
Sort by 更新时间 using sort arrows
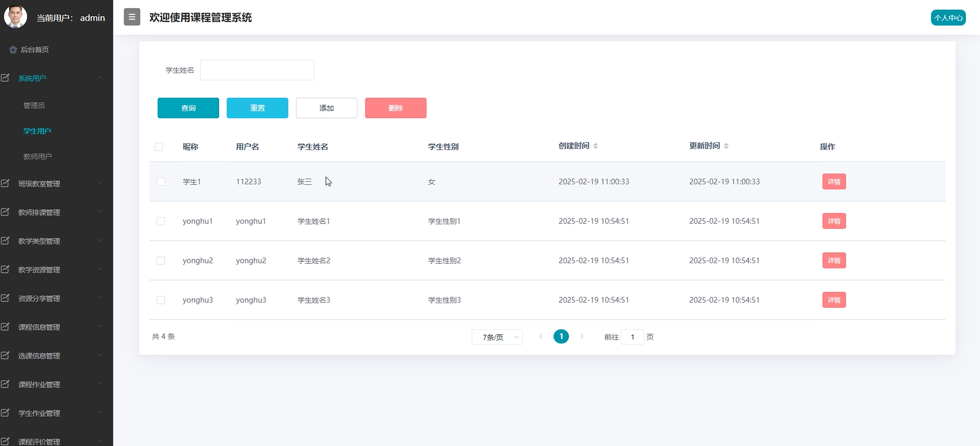(726, 146)
